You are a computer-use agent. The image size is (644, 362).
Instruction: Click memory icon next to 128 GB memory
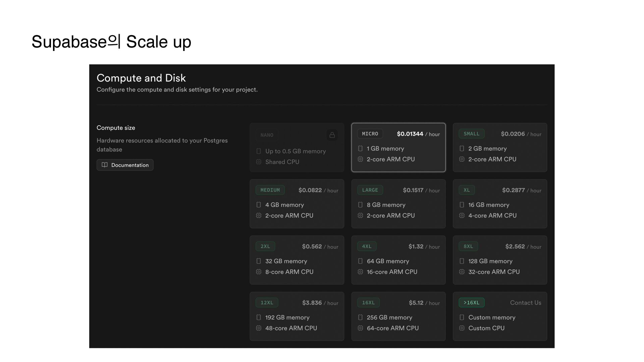click(x=462, y=261)
